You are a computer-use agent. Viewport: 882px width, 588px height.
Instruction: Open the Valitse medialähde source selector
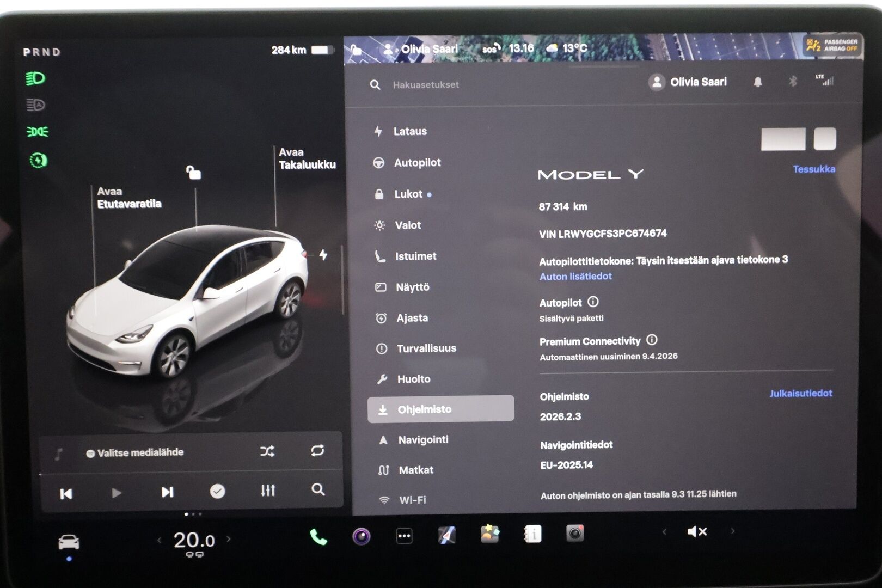pos(142,452)
